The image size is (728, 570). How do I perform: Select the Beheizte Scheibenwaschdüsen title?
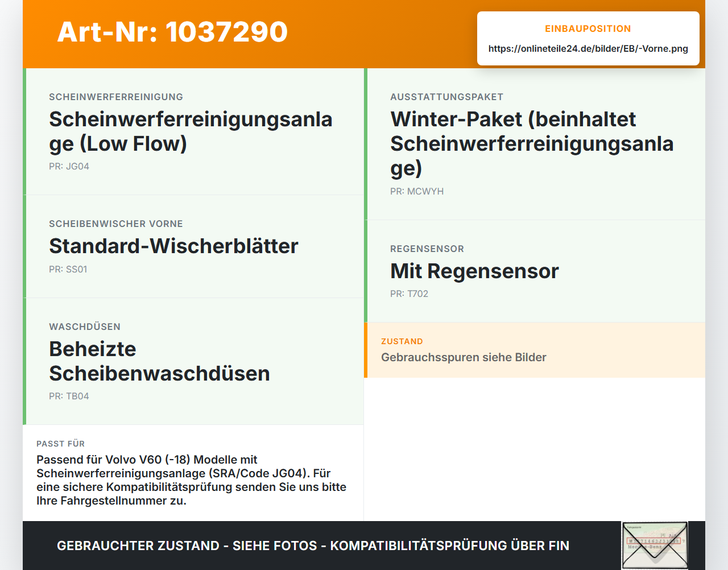click(x=159, y=361)
